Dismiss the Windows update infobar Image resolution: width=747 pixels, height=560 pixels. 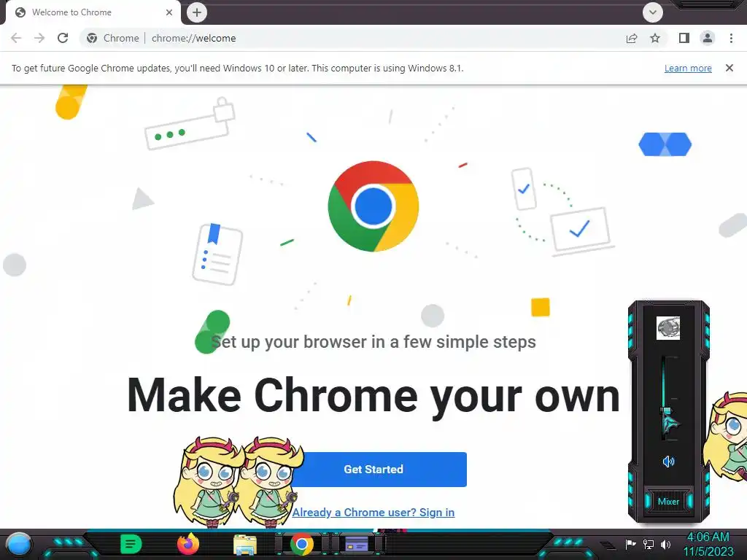coord(729,68)
